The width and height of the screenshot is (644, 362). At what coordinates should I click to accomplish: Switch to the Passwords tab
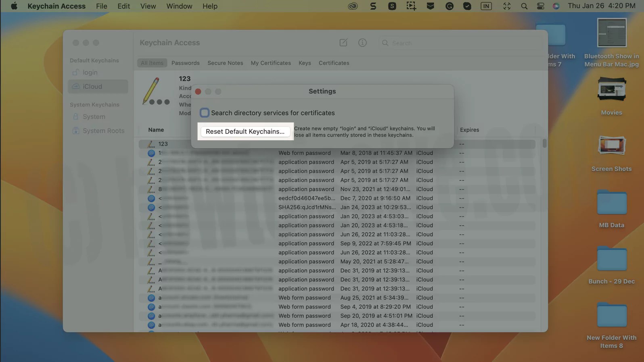click(x=186, y=63)
